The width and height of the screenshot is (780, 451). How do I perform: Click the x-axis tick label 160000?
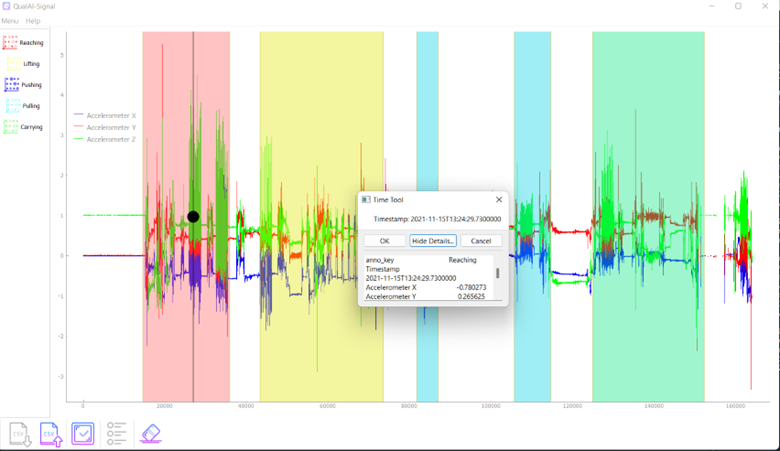click(x=735, y=406)
